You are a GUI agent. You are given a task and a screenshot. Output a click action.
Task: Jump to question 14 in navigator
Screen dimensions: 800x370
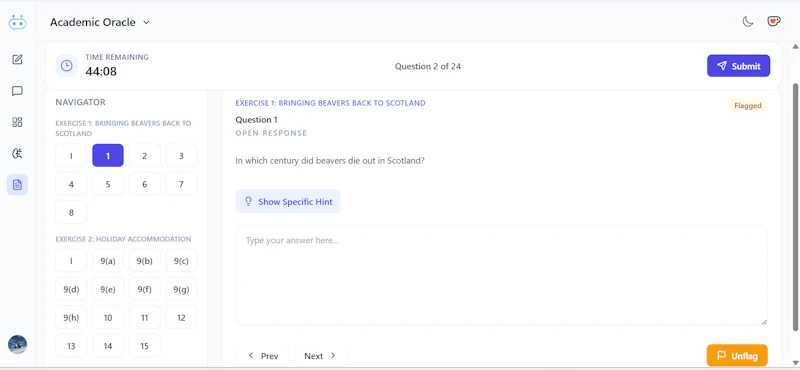click(108, 346)
